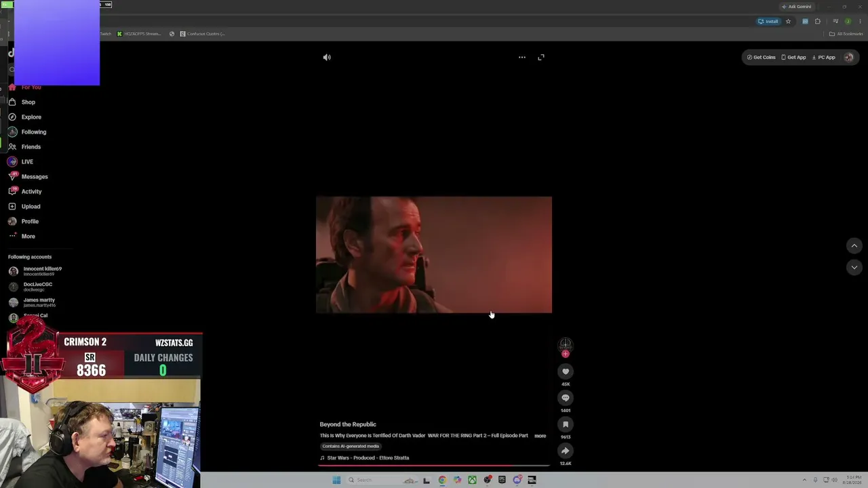Open the Beyond the Republic creator avatar

(x=566, y=344)
